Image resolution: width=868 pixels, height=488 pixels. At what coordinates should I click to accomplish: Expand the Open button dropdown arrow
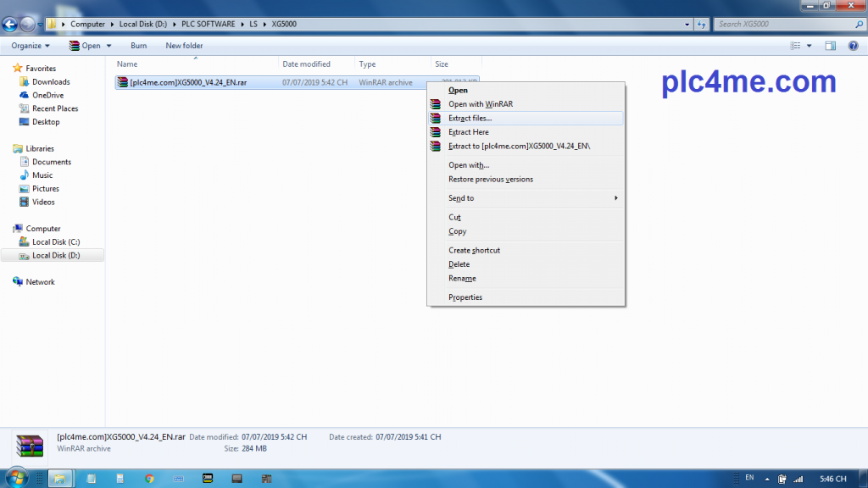pos(108,46)
